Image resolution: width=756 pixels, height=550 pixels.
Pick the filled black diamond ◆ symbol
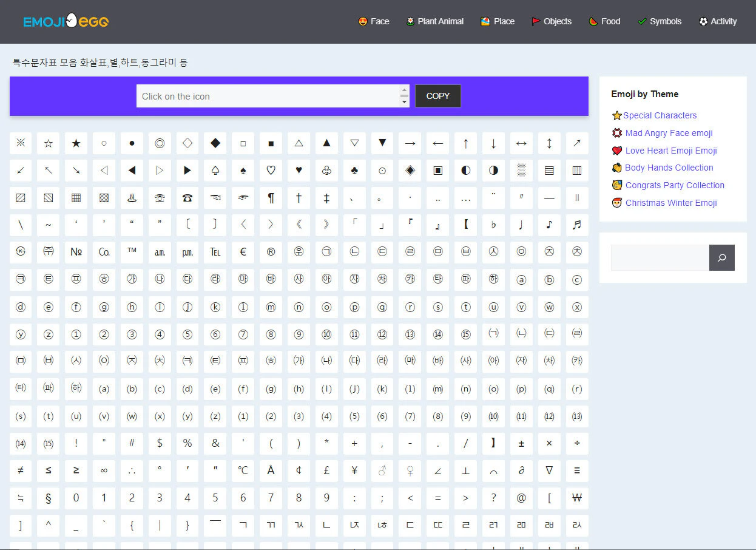click(215, 143)
